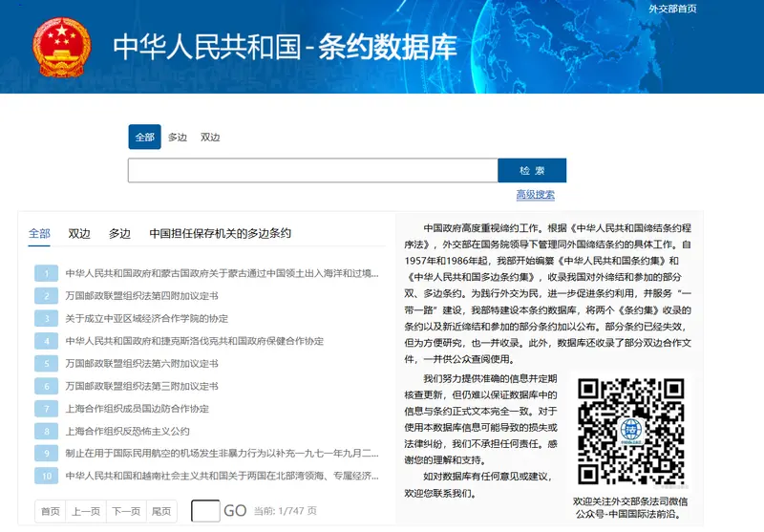Viewport: 764px width, 532px height.
Task: Click the QR caption 欢迎关注外交部条法司微信
Action: [x=630, y=501]
